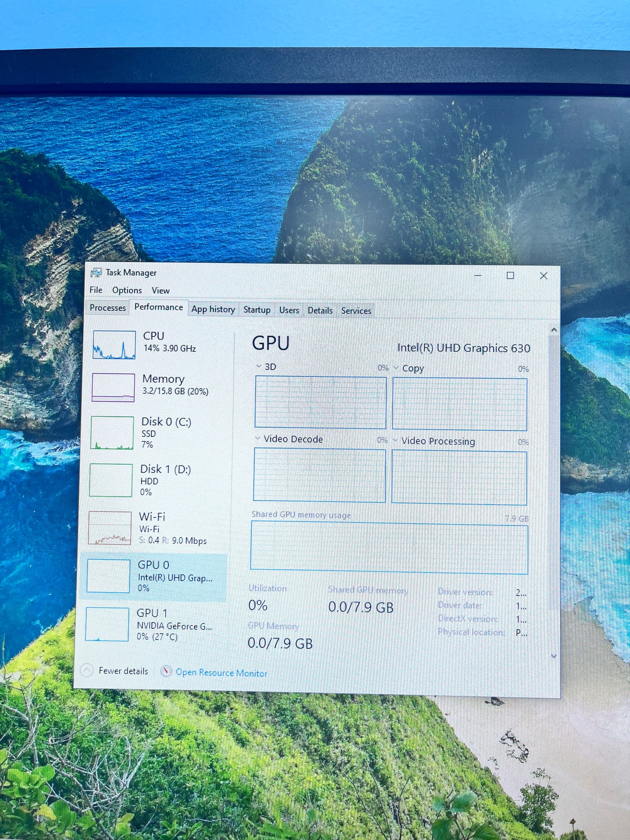
Task: Click the 'Disk 0 (C:)' label
Action: point(166,422)
